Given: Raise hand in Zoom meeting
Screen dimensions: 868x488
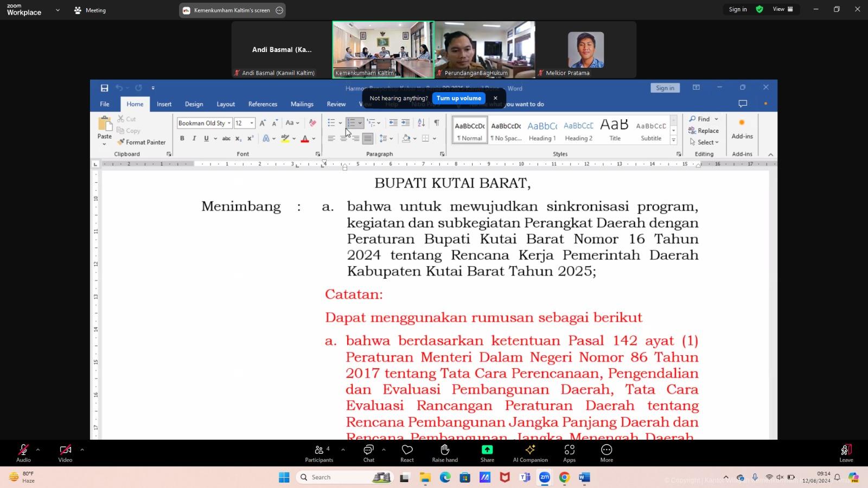Looking at the screenshot, I should tap(445, 453).
